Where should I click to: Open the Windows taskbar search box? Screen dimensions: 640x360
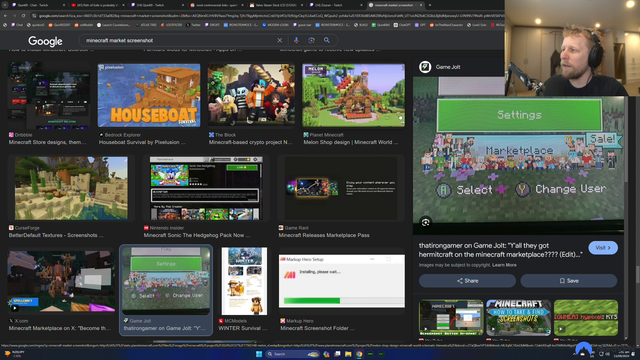tap(292, 354)
